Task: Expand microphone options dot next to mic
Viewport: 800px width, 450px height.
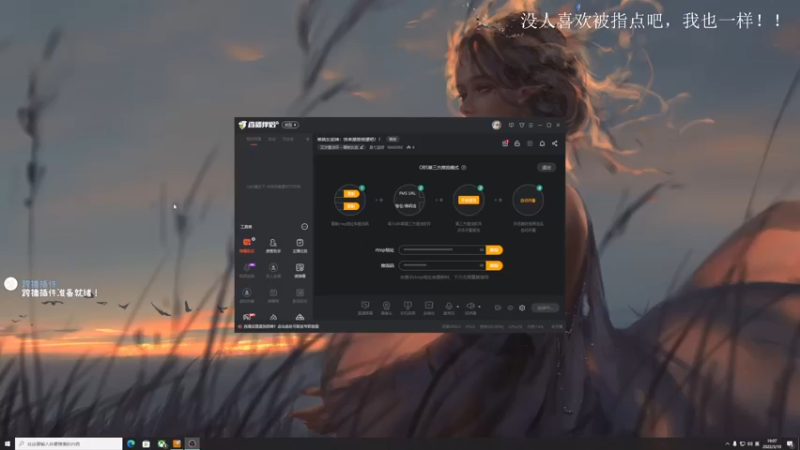Action: 458,307
